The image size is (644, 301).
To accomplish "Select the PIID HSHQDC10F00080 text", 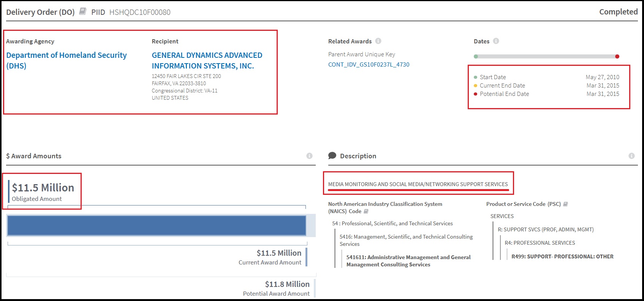I will pos(140,12).
